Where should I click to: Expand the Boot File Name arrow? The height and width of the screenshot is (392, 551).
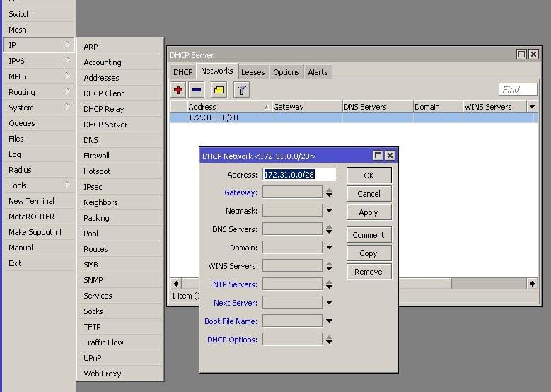pos(329,321)
